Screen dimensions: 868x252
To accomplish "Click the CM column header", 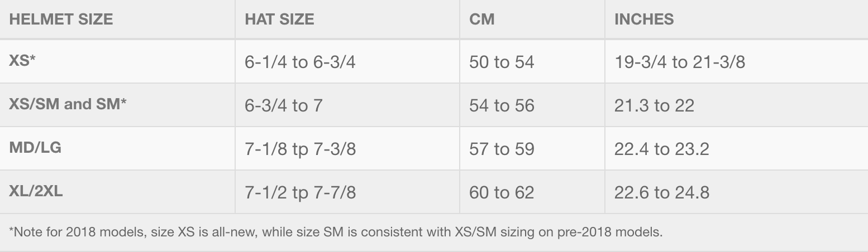I will pyautogui.click(x=482, y=20).
